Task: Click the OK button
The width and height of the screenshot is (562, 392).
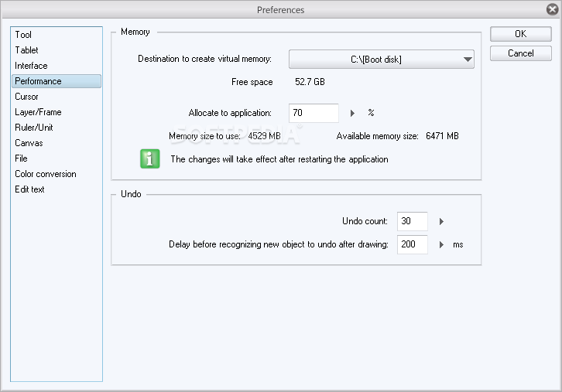Action: (520, 34)
